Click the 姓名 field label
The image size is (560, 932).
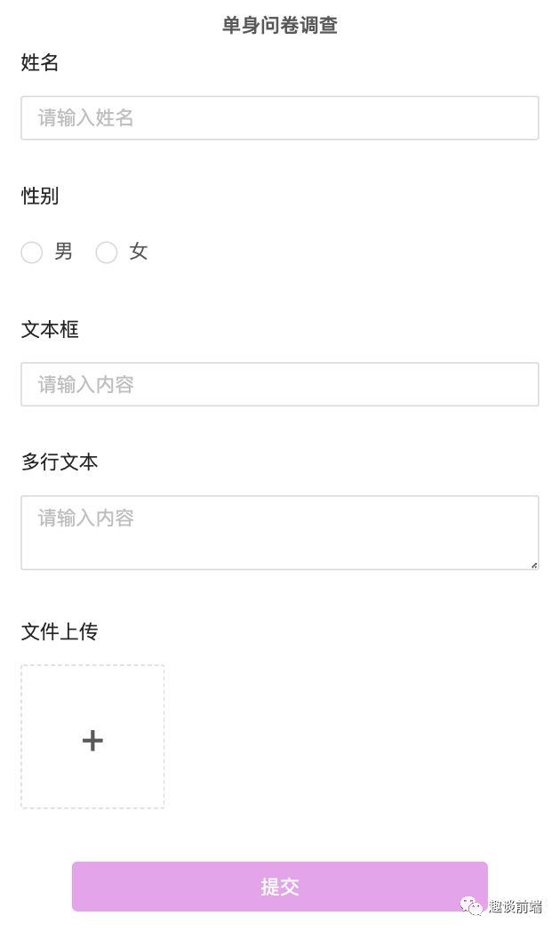37,63
